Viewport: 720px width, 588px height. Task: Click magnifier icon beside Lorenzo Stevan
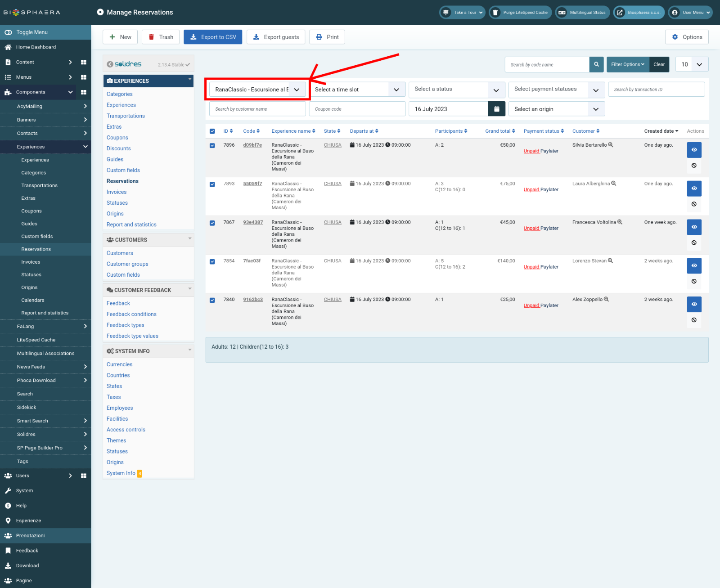coord(611,261)
